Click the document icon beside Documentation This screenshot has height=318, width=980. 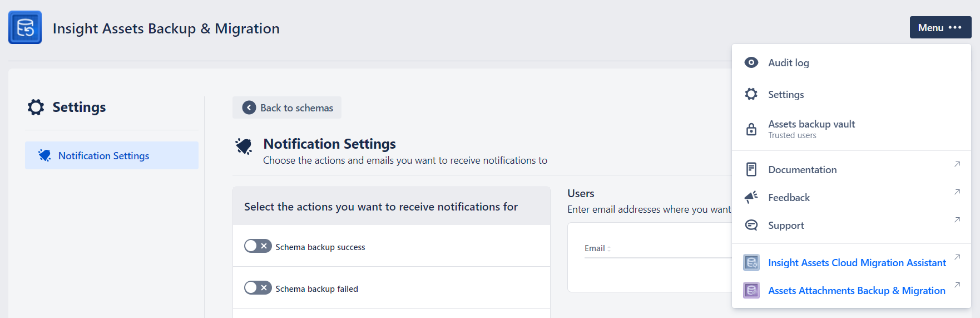pyautogui.click(x=751, y=169)
